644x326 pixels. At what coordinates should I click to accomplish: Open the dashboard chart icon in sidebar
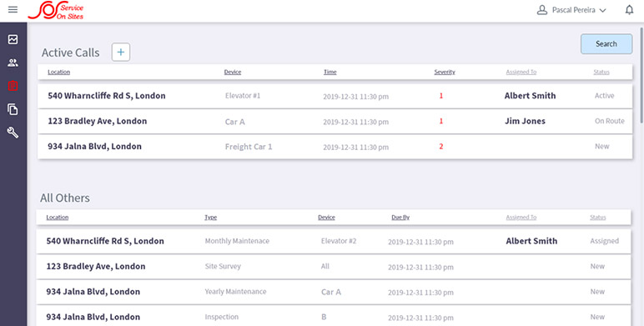pyautogui.click(x=13, y=39)
